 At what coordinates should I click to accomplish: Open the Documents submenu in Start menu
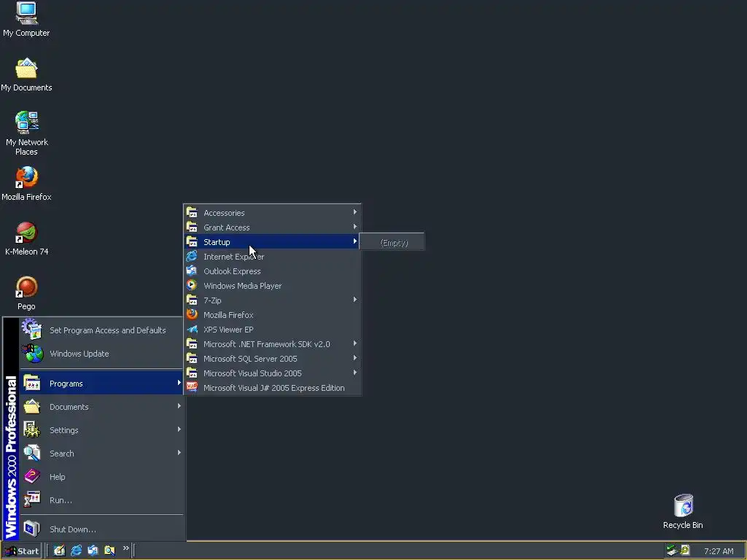pyautogui.click(x=101, y=407)
